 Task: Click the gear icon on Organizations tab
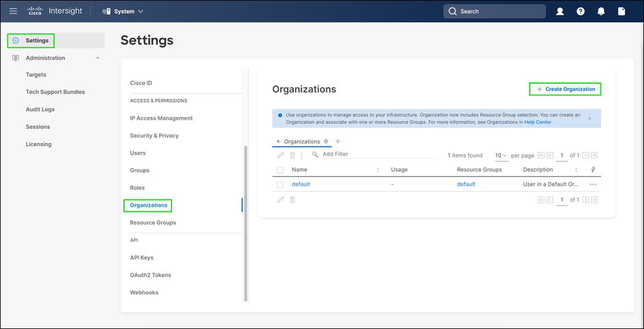click(x=326, y=141)
